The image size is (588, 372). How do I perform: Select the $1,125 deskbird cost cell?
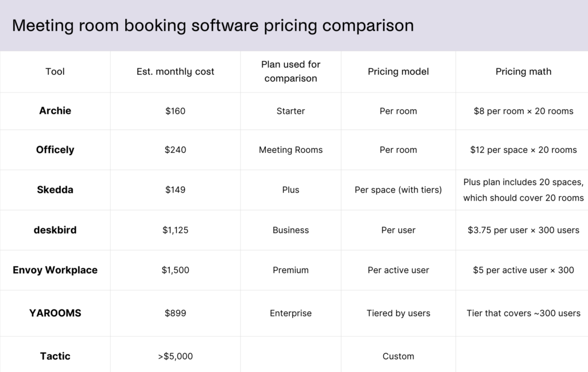(x=175, y=230)
